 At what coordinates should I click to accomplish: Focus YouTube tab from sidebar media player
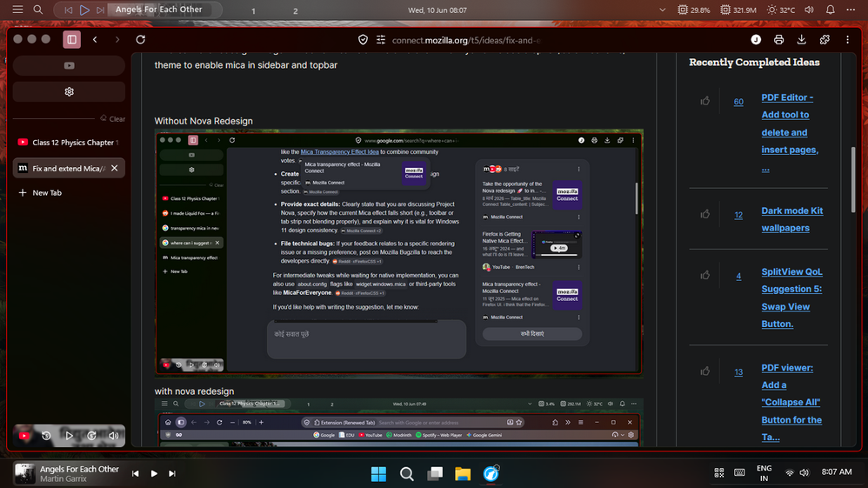pos(24,436)
